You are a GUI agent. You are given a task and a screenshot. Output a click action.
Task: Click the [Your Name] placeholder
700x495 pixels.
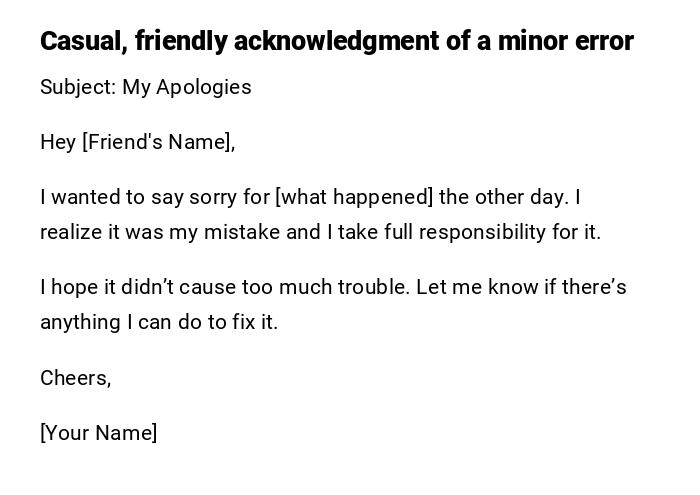coord(99,433)
